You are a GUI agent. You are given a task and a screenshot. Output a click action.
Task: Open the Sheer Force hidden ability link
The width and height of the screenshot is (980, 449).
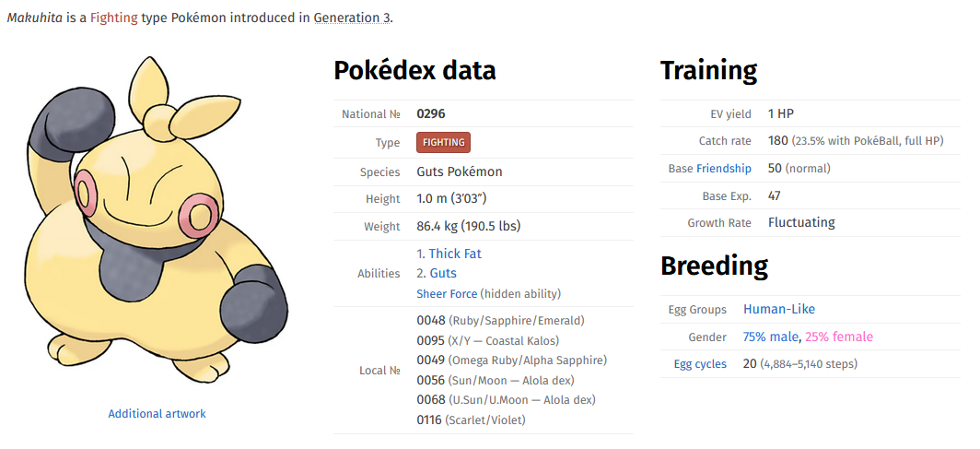(x=447, y=293)
